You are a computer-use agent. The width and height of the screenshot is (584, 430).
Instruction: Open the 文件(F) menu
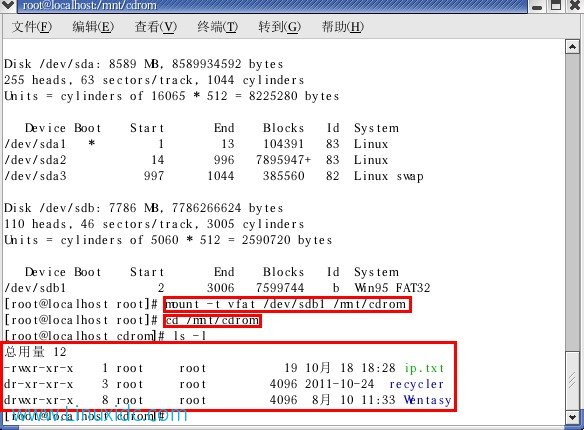[x=32, y=27]
